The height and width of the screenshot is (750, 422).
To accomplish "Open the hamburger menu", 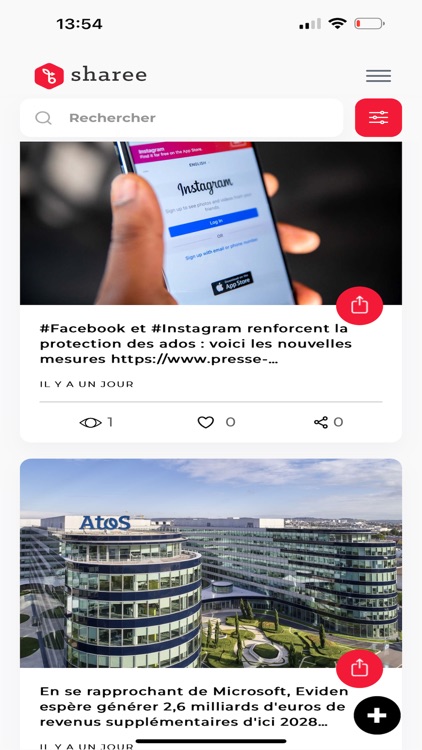I will pos(378,76).
